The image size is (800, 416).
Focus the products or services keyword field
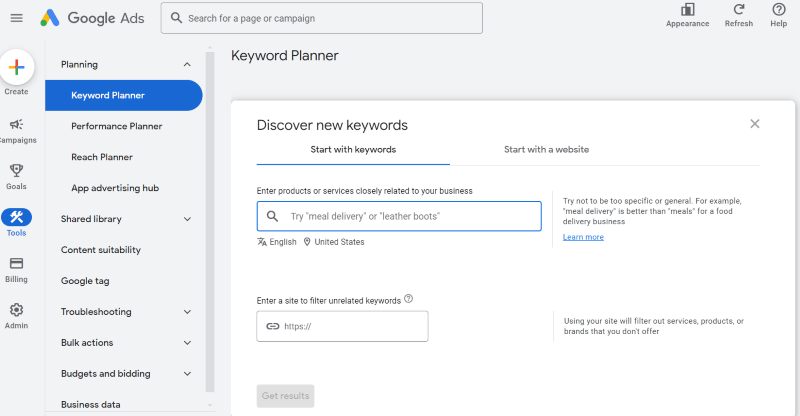click(x=399, y=216)
